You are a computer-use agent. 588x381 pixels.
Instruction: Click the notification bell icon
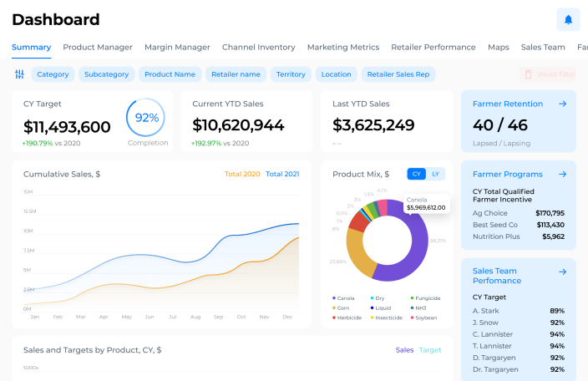click(x=568, y=19)
